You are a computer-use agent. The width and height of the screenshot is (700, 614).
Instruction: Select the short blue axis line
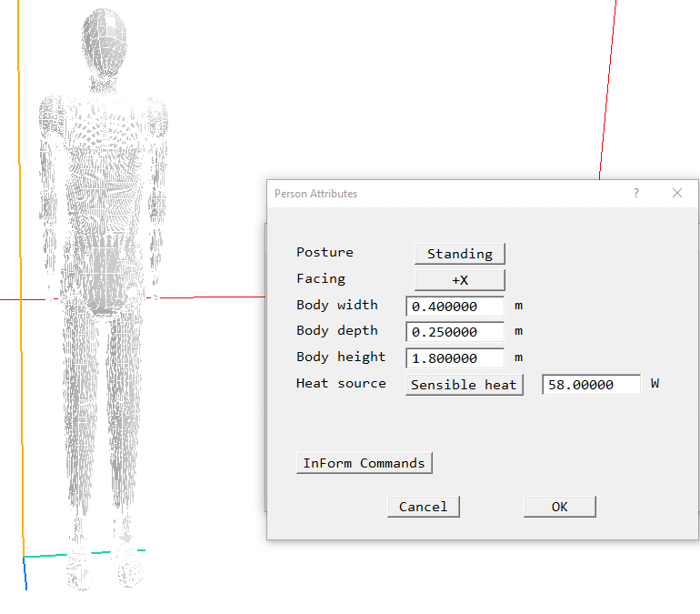click(25, 573)
